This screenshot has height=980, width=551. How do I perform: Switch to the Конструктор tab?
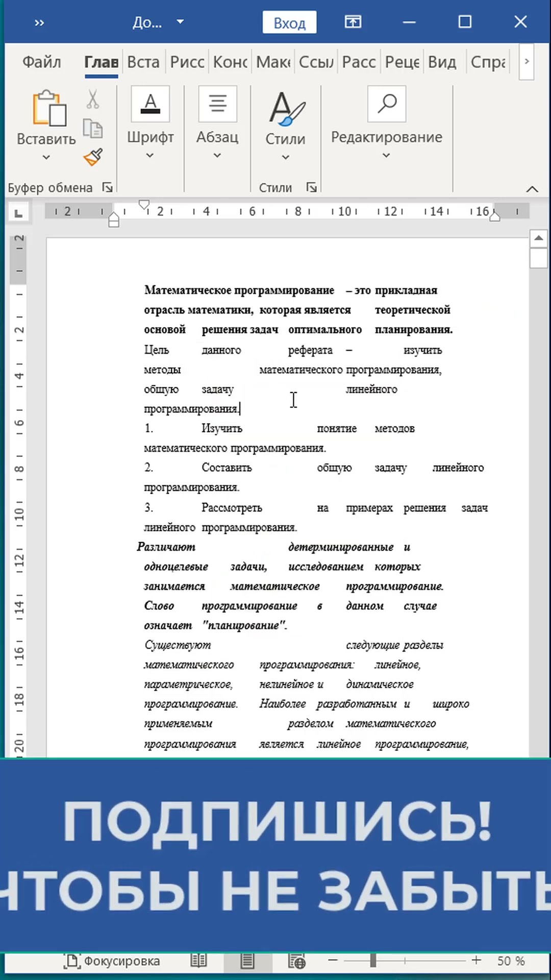click(230, 62)
